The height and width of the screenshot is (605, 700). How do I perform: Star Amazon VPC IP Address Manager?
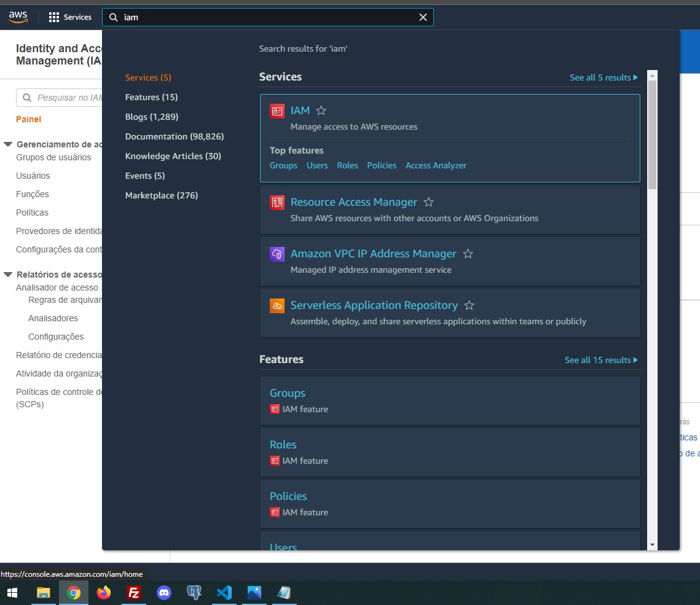(468, 254)
